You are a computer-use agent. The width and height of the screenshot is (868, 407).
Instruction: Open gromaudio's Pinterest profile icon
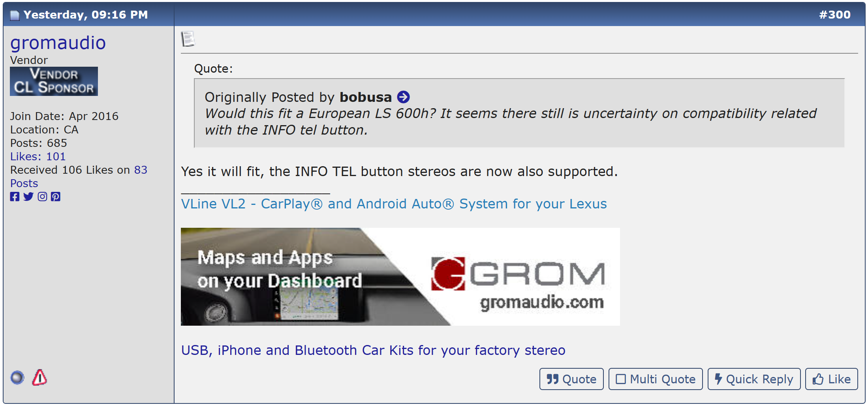(56, 197)
